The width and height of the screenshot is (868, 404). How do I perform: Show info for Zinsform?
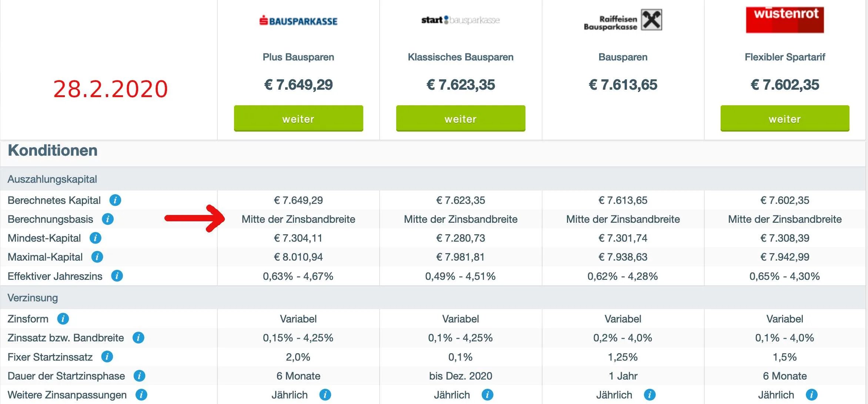[63, 319]
